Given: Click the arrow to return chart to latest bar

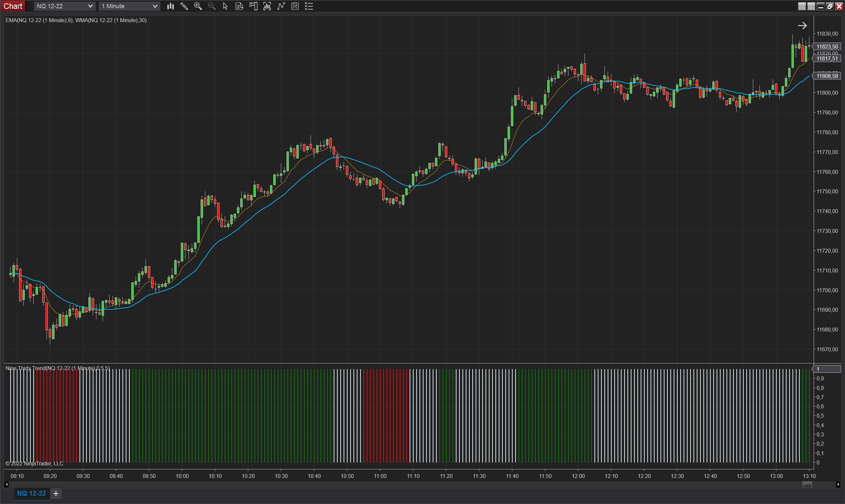Looking at the screenshot, I should [802, 25].
